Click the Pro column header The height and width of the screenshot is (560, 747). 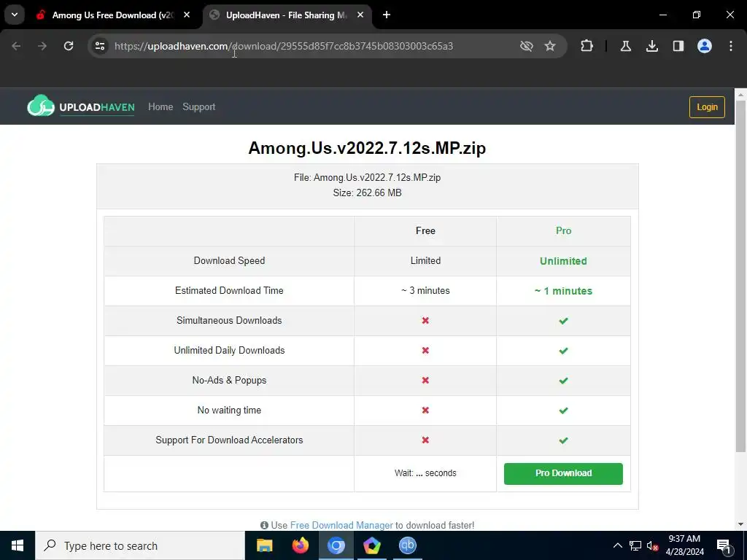[563, 231]
